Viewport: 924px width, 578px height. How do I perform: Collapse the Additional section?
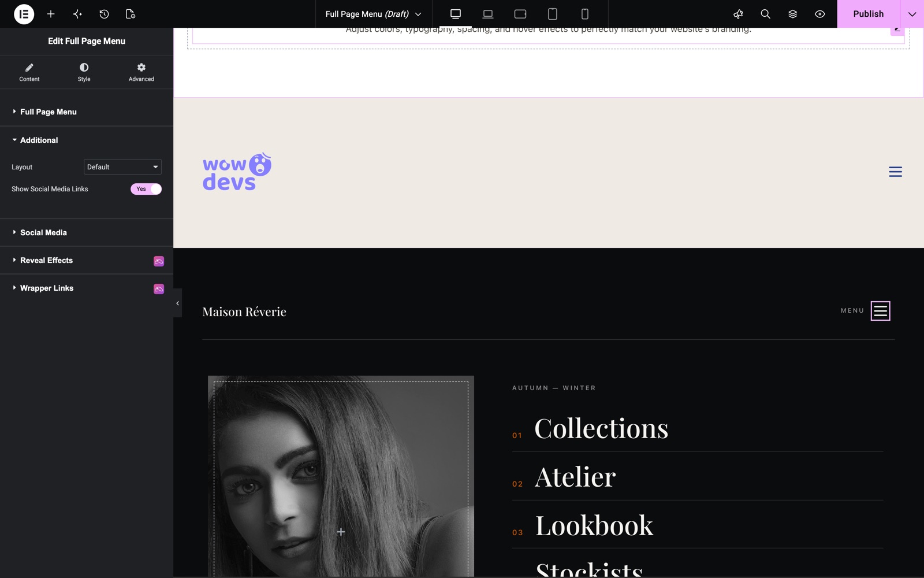[87, 140]
